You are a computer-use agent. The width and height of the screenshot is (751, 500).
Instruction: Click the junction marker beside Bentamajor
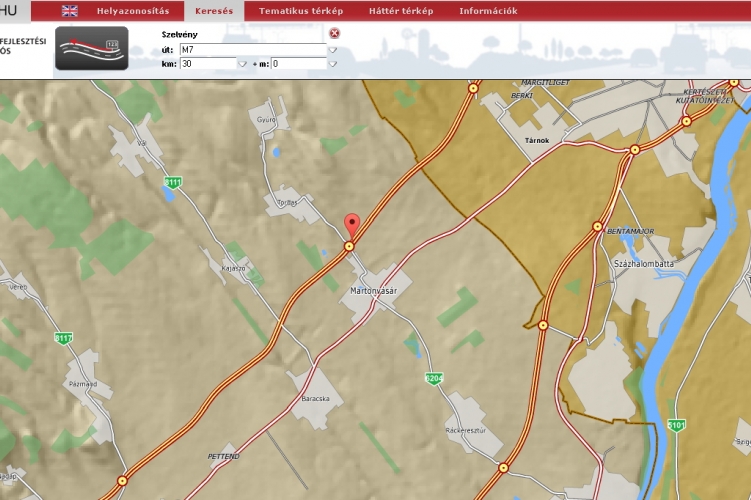(598, 226)
